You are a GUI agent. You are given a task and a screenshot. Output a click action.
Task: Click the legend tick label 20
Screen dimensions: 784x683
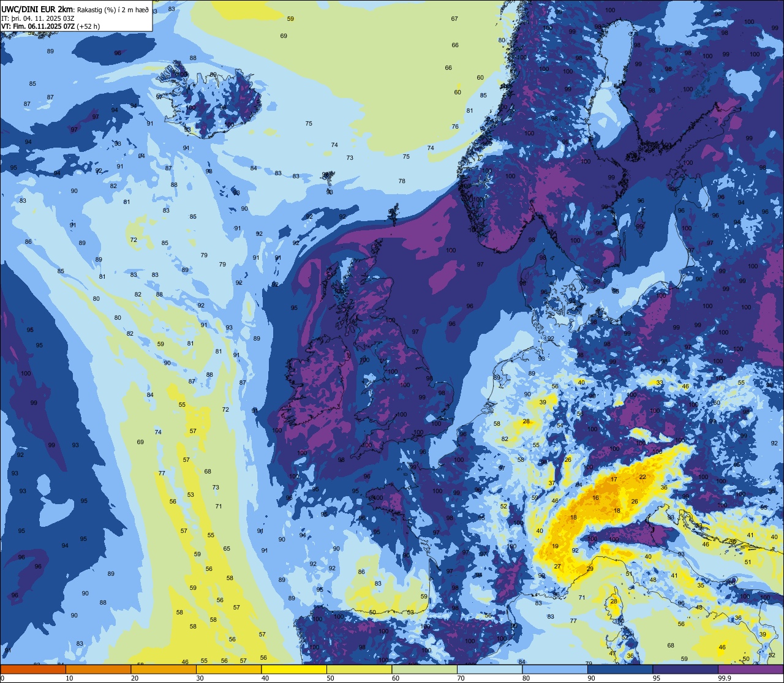(135, 678)
